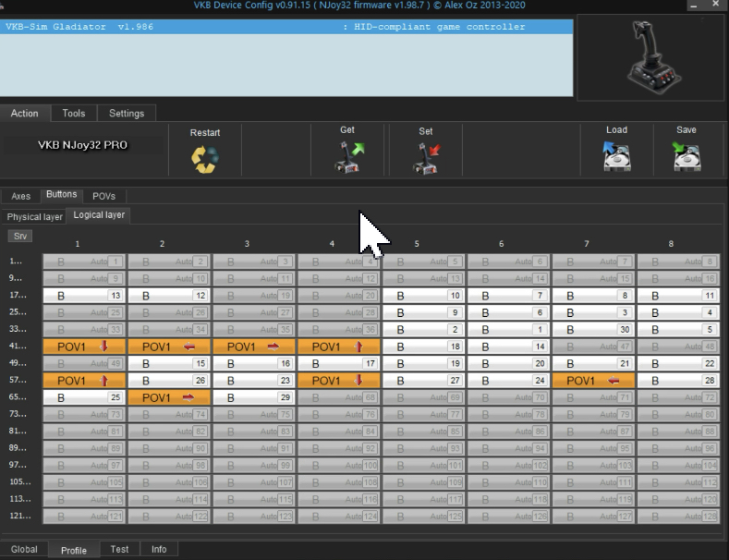Click button cell B 5 in row 33
The width and height of the screenshot is (729, 560).
pos(678,329)
